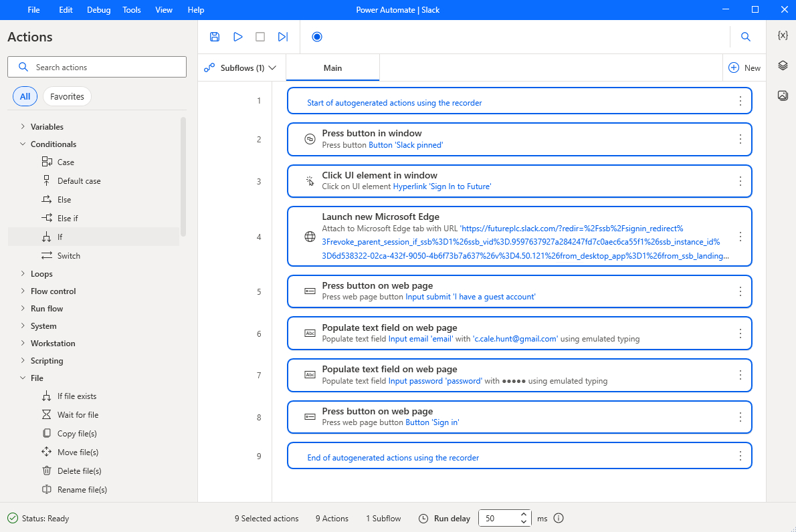
Task: Increase the Run delay with up arrow
Action: click(x=524, y=514)
